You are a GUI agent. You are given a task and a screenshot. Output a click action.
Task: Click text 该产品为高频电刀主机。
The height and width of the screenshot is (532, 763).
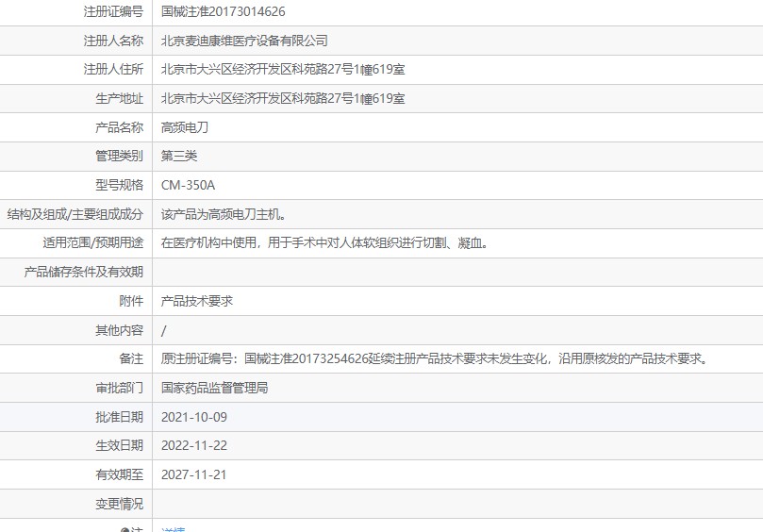[224, 215]
